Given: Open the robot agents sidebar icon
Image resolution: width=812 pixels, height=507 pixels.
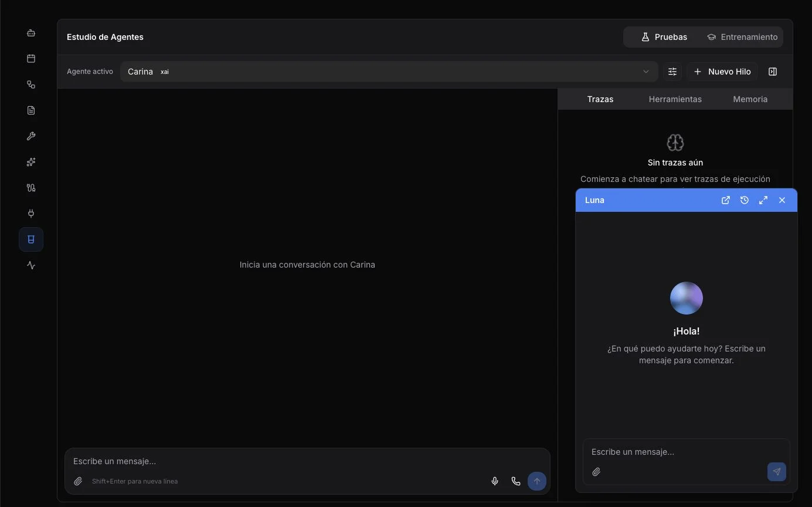Looking at the screenshot, I should click(31, 33).
